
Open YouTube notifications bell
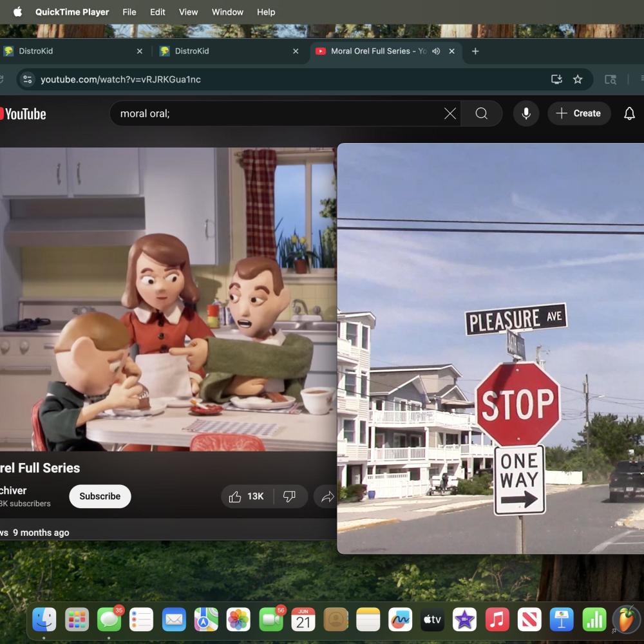click(x=629, y=113)
